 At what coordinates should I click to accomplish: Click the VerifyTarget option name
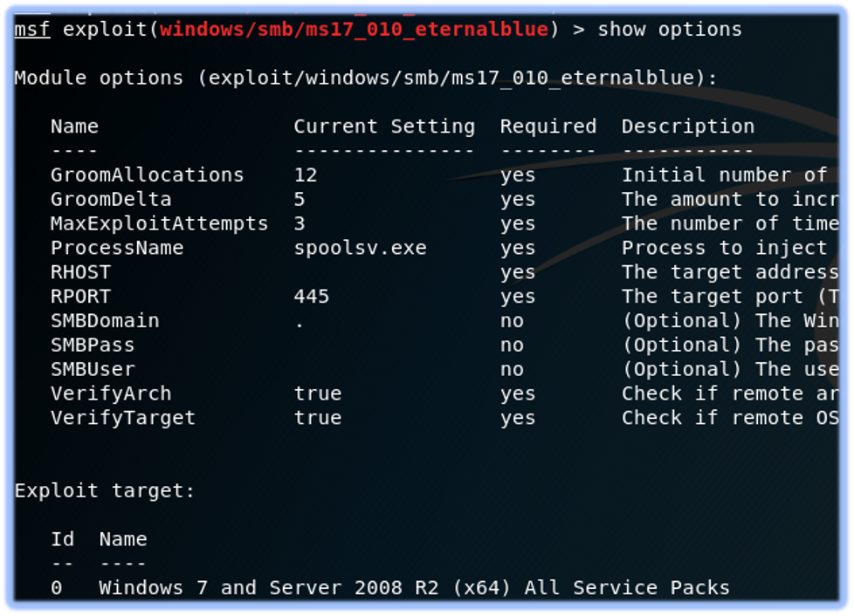[123, 418]
